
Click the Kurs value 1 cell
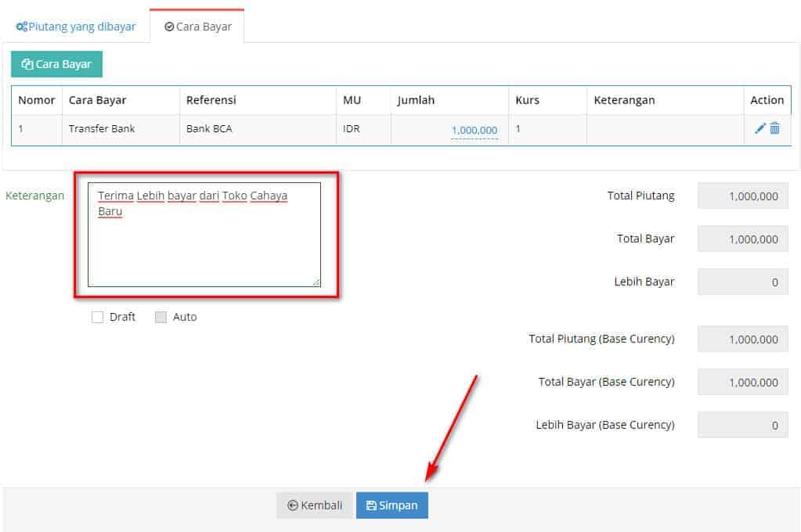coord(547,129)
